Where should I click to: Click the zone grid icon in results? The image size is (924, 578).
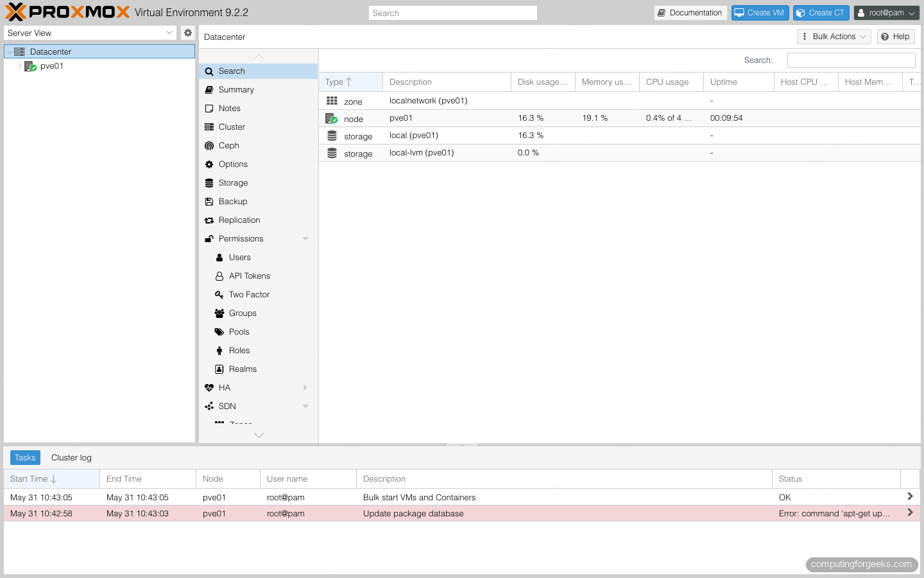pyautogui.click(x=332, y=101)
